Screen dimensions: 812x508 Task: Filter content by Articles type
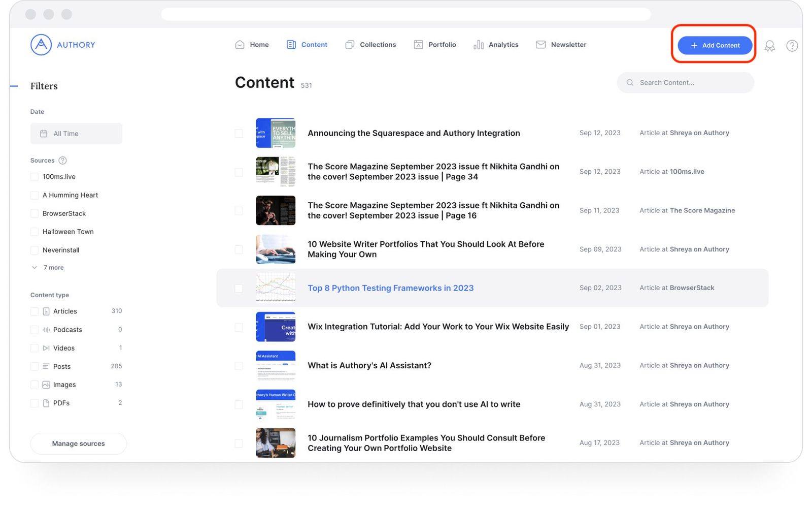[x=34, y=311]
